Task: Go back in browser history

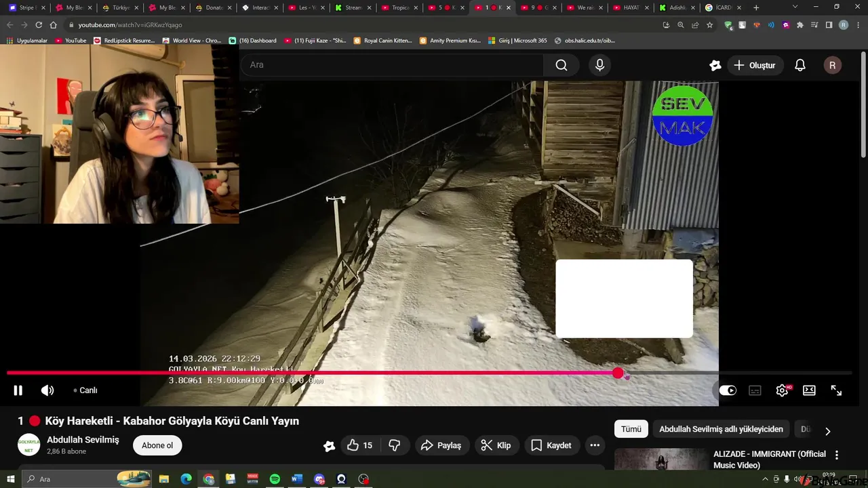Action: [x=9, y=25]
